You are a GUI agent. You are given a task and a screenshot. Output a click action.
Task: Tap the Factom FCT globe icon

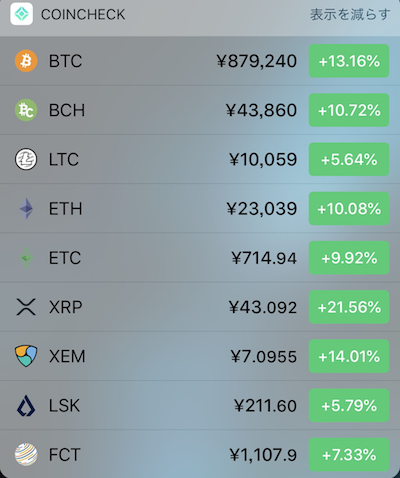click(26, 454)
